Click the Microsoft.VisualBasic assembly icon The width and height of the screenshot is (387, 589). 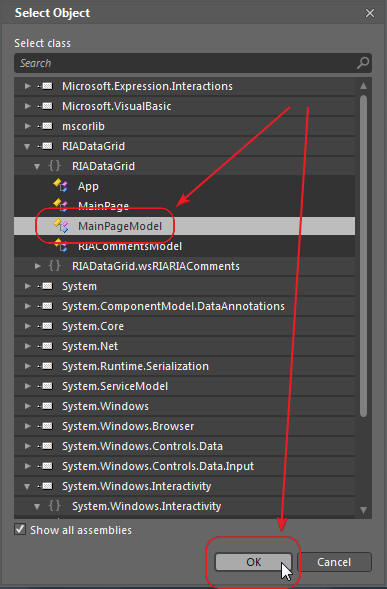[x=46, y=106]
